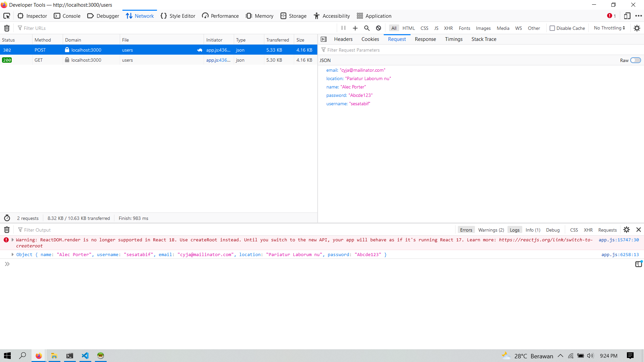Expand the logged Object entry
Screen dimensions: 644x362
point(13,255)
